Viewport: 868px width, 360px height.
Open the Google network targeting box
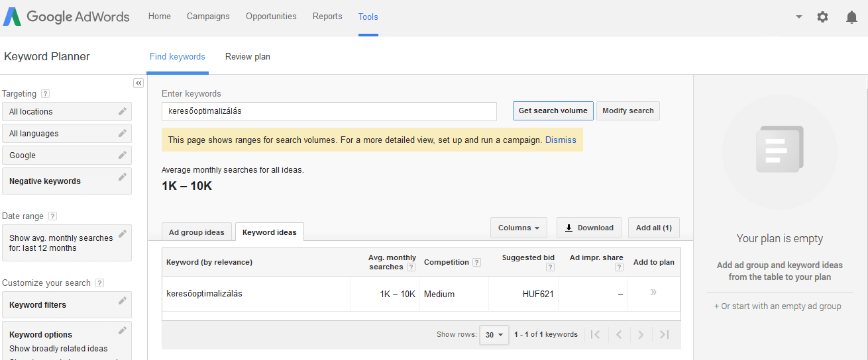click(67, 155)
